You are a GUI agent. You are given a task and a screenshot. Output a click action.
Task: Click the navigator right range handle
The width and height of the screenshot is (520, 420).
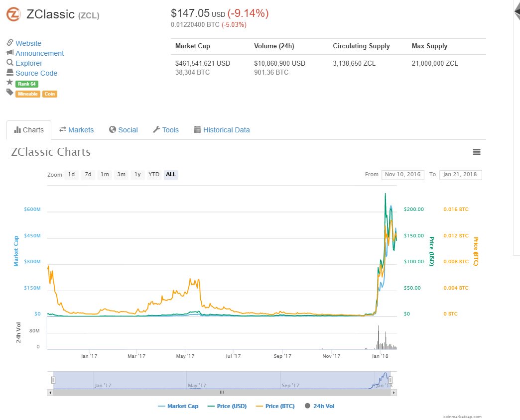(x=390, y=380)
